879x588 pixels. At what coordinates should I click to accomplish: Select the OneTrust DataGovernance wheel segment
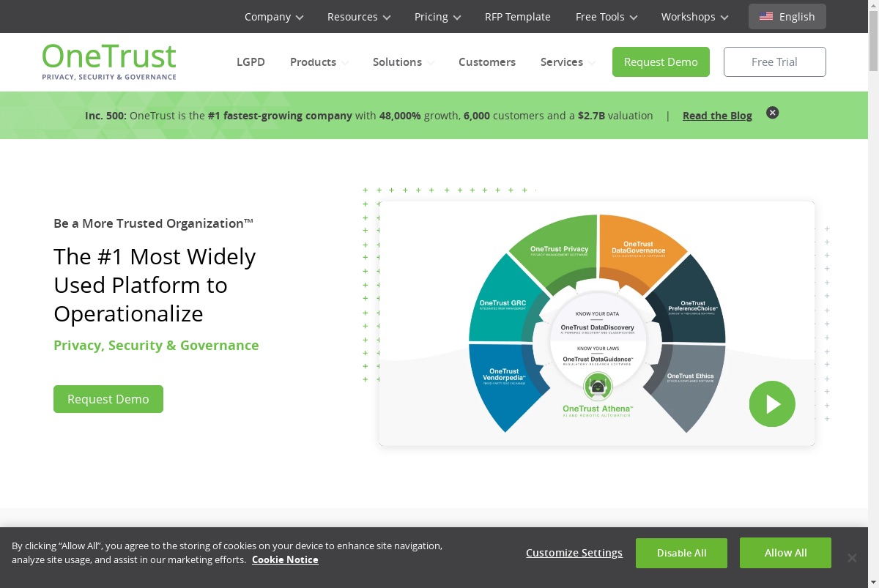click(x=638, y=250)
